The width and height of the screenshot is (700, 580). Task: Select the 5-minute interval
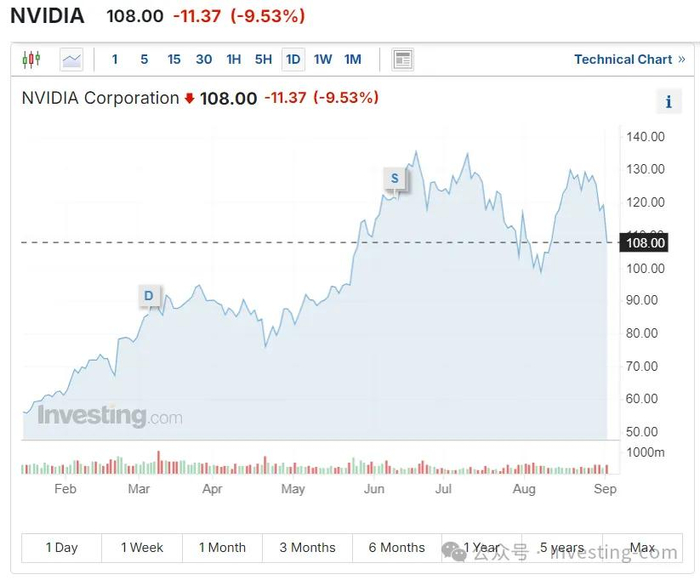pos(144,60)
